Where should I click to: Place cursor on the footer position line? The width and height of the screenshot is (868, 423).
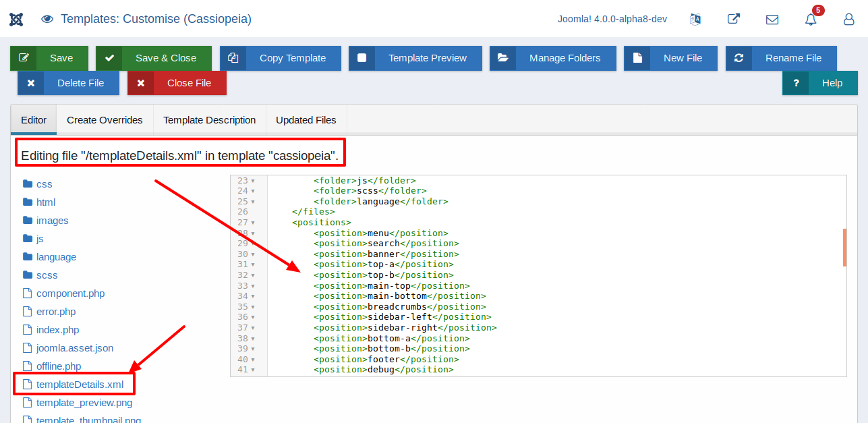386,360
